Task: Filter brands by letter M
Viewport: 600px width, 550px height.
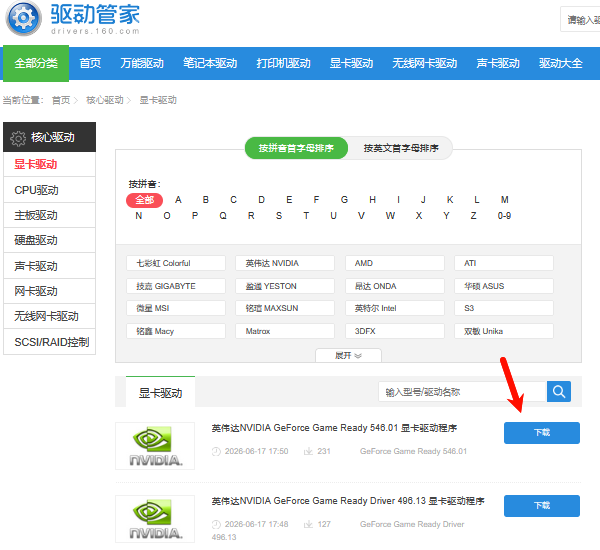Action: click(x=504, y=200)
